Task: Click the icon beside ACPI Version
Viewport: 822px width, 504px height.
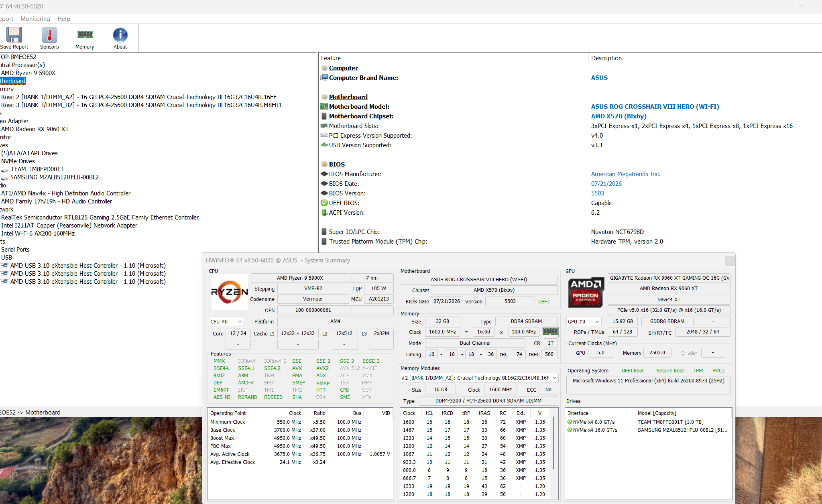Action: (324, 212)
